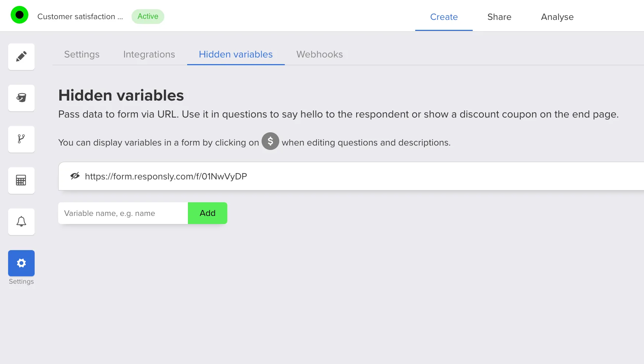Open the Share section
The image size is (644, 364).
[x=499, y=17]
